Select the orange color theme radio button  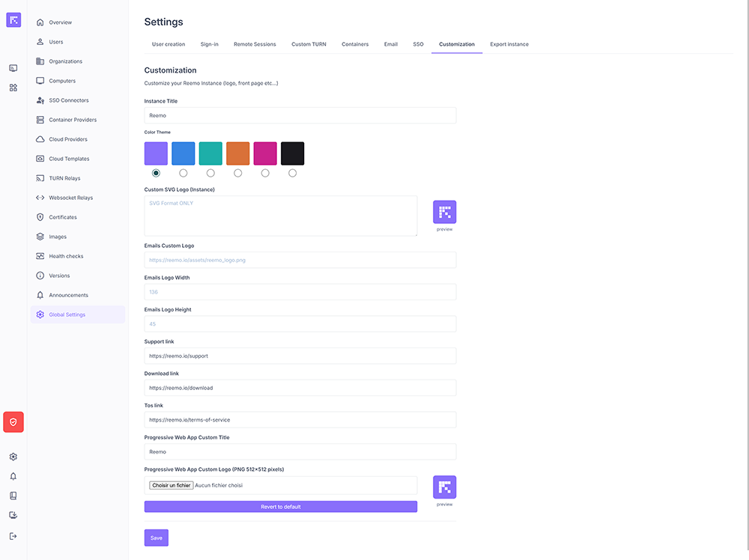(238, 173)
